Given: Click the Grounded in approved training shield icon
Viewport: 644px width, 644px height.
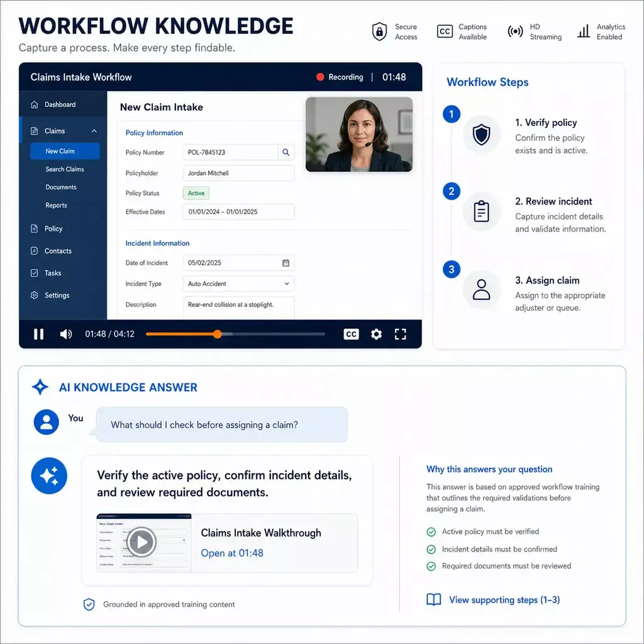Looking at the screenshot, I should (89, 604).
